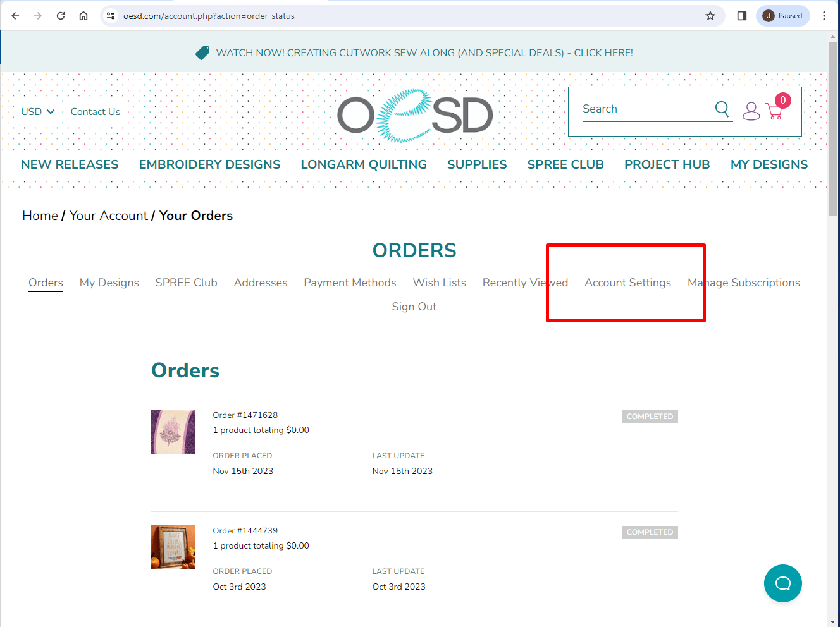
Task: Click the browser home icon
Action: tap(83, 16)
